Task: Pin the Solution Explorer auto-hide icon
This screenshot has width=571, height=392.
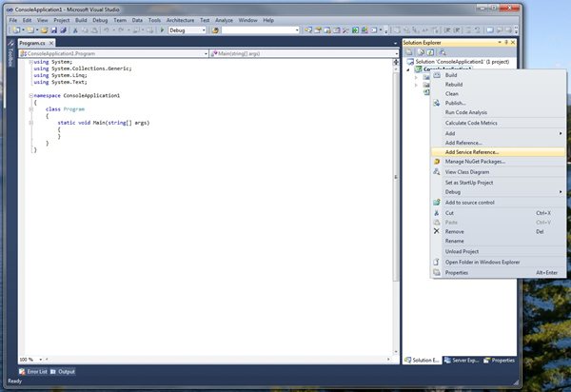Action: [x=506, y=42]
